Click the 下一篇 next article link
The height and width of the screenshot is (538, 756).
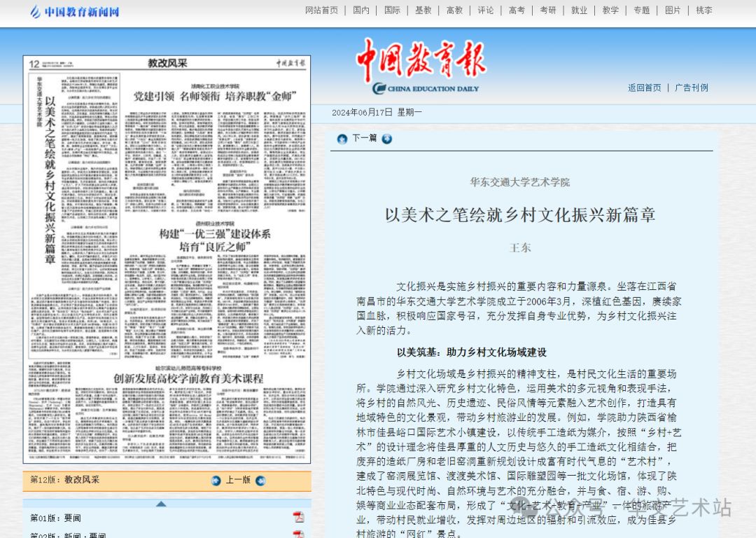pyautogui.click(x=364, y=138)
